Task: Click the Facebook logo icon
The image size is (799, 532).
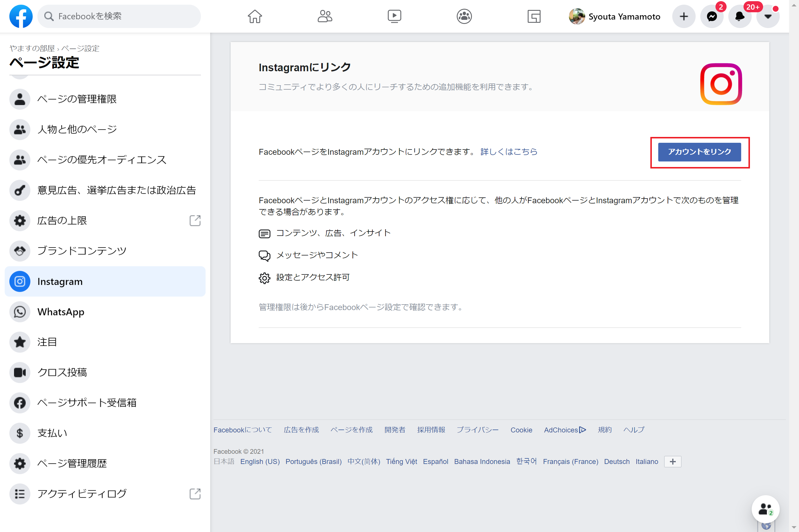Action: 21,16
